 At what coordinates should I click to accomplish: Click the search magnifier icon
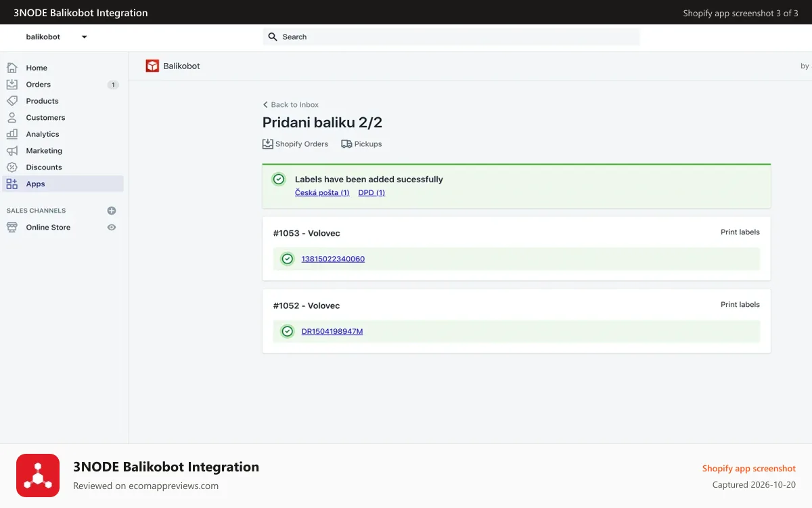click(273, 37)
